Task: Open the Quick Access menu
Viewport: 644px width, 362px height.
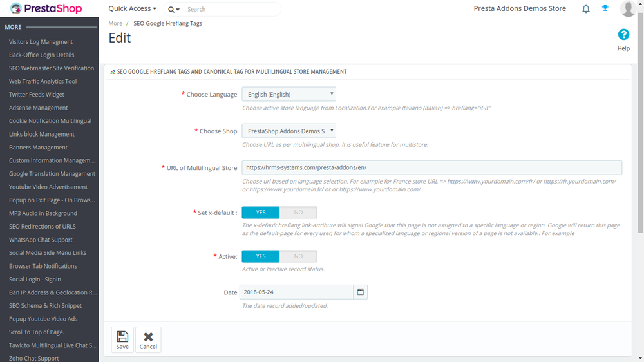Action: (x=132, y=8)
